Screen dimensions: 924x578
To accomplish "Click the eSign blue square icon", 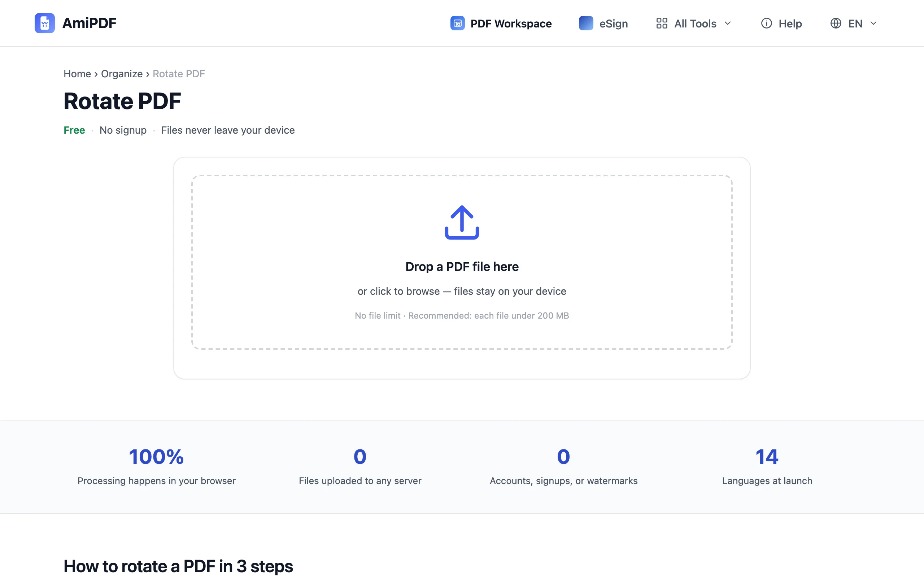I will pyautogui.click(x=586, y=23).
